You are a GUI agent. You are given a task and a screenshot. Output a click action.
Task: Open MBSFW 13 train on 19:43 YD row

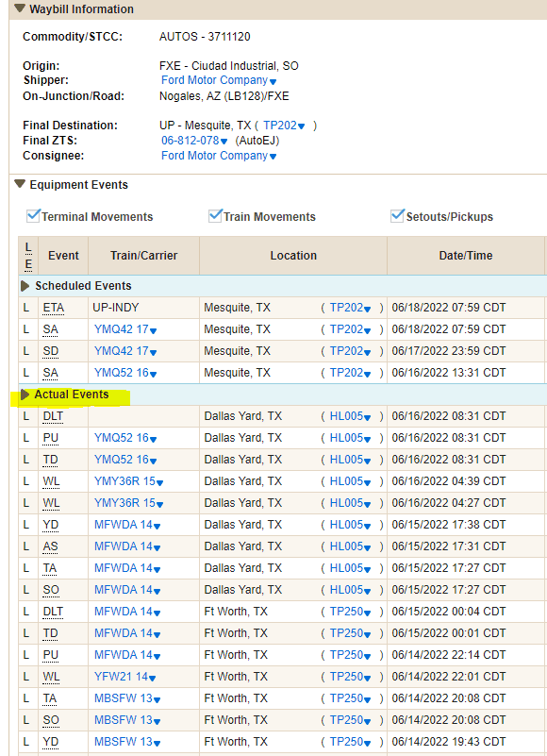(x=127, y=742)
